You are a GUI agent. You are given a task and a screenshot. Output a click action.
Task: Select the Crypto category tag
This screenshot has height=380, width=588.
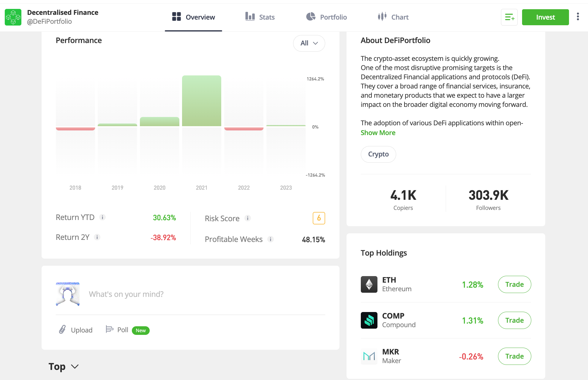378,153
